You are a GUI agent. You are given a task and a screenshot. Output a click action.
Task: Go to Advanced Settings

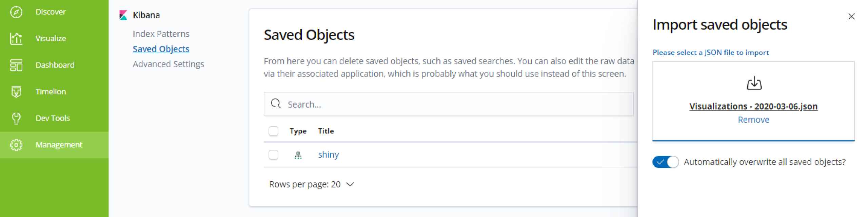(168, 64)
